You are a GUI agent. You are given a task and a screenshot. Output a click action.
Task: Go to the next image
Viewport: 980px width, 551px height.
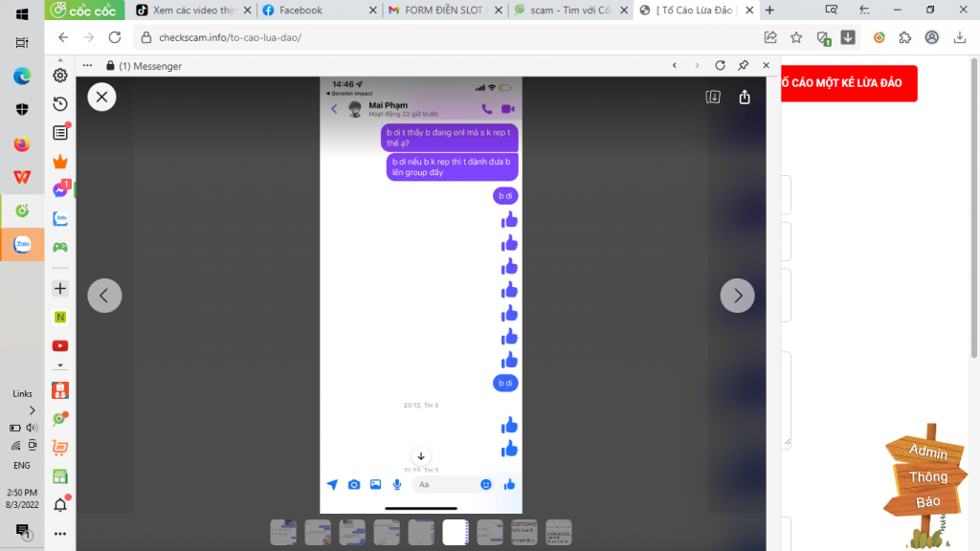click(737, 296)
